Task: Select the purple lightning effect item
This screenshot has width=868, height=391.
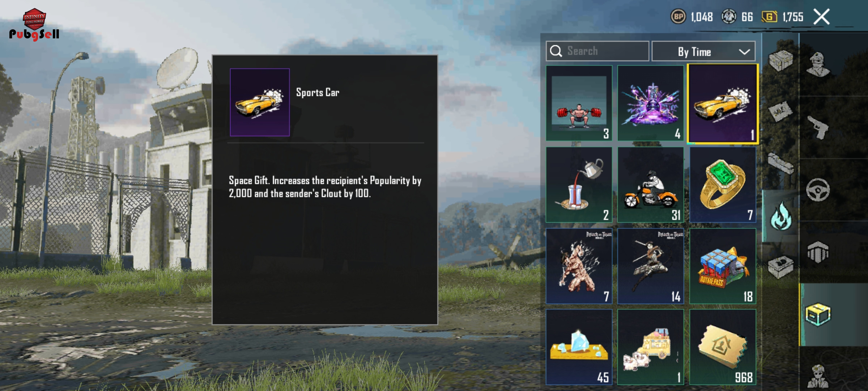Action: click(651, 103)
